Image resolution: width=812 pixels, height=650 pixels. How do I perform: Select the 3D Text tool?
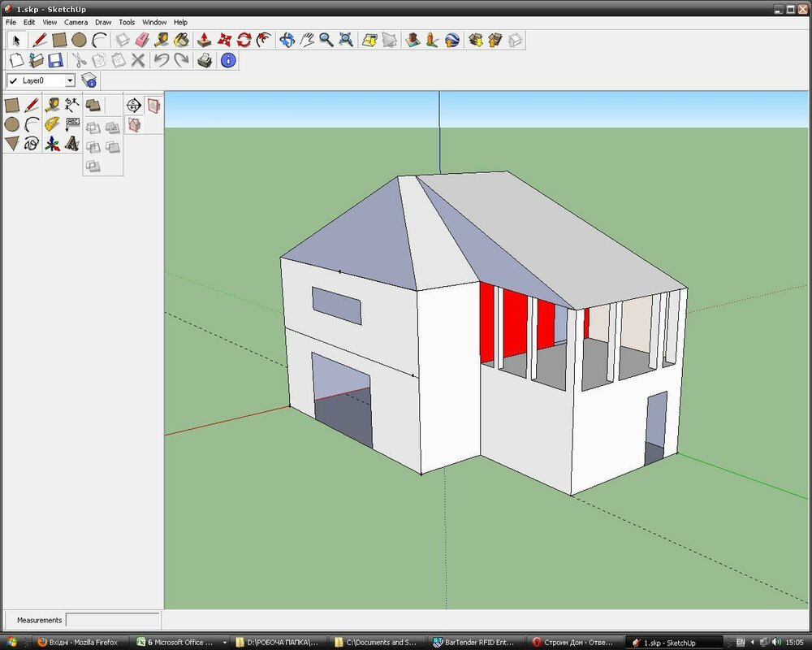tap(72, 144)
